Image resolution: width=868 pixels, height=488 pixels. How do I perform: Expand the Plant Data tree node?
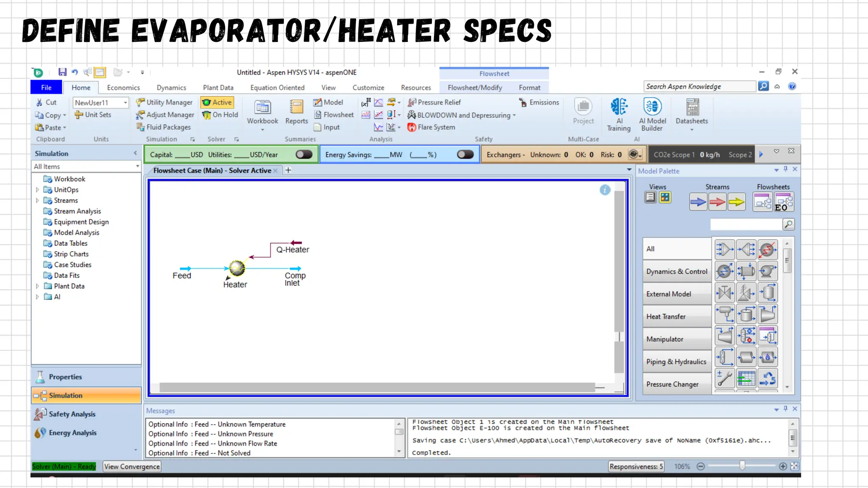coord(38,286)
